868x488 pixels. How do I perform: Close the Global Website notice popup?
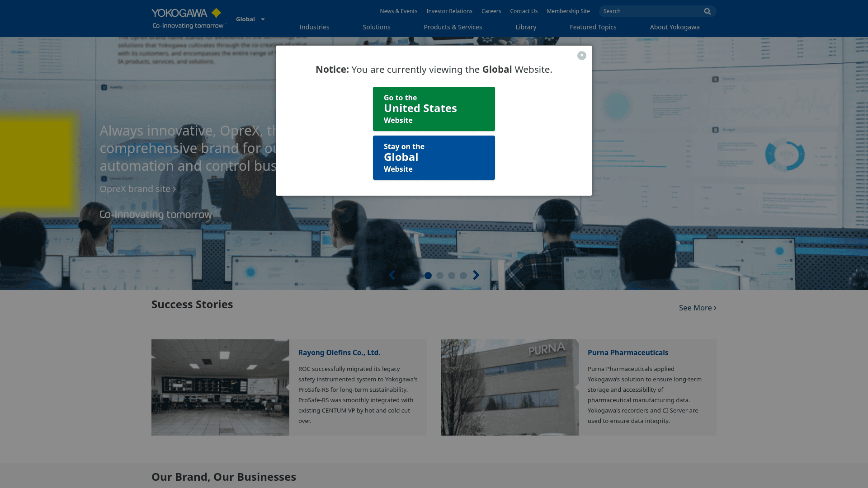point(581,55)
